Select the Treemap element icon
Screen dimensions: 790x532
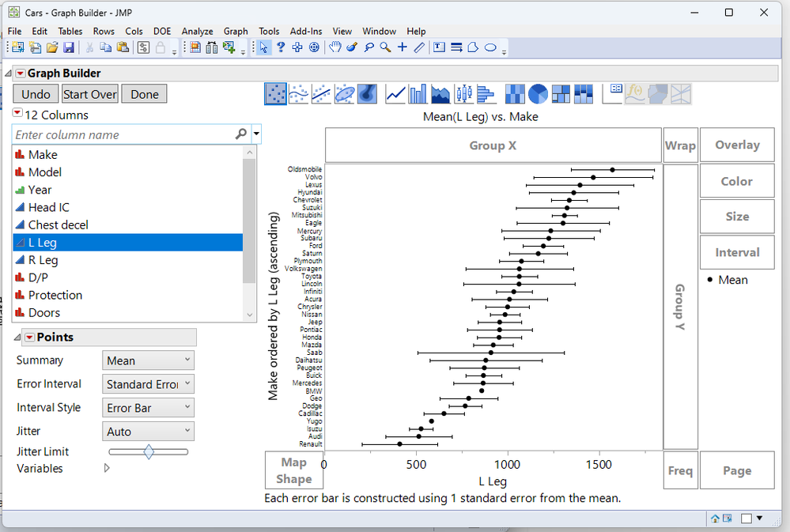[x=560, y=94]
